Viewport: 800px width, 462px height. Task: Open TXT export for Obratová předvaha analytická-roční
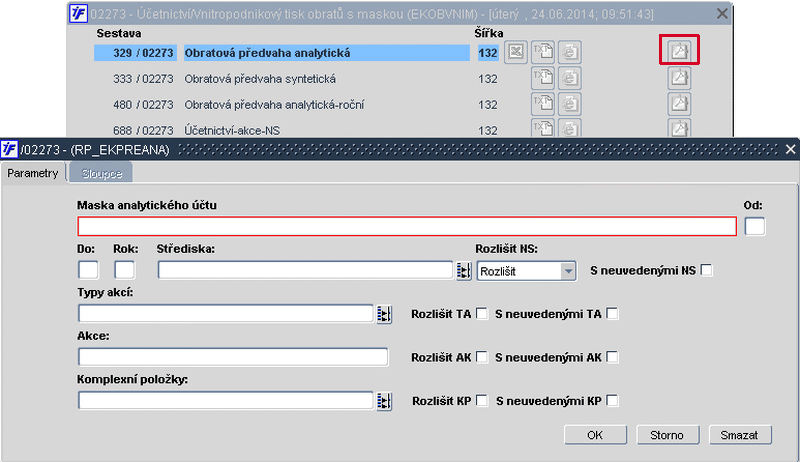coord(543,104)
